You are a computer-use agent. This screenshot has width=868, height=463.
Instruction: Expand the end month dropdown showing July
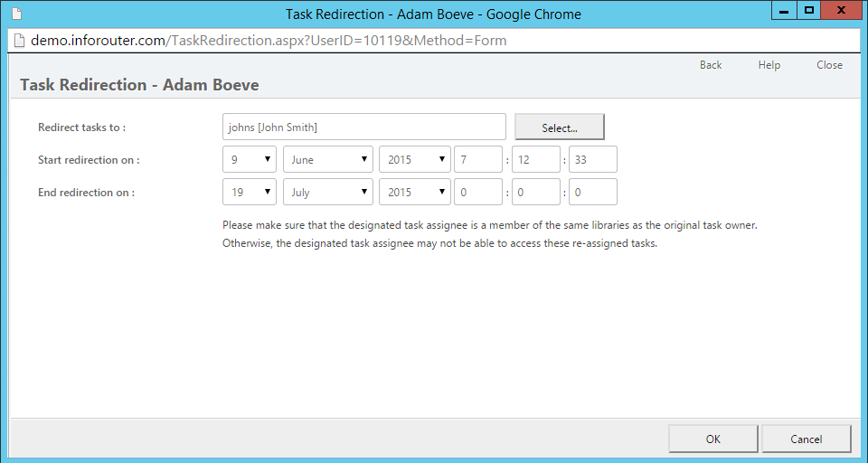pos(328,193)
